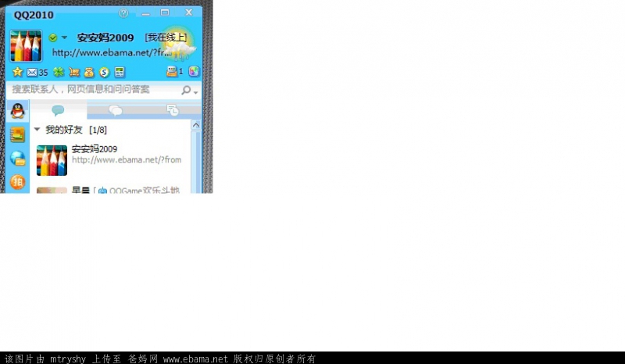Viewport: 625px width, 364px height.
Task: Open the green news sheet icon
Action: 120,72
